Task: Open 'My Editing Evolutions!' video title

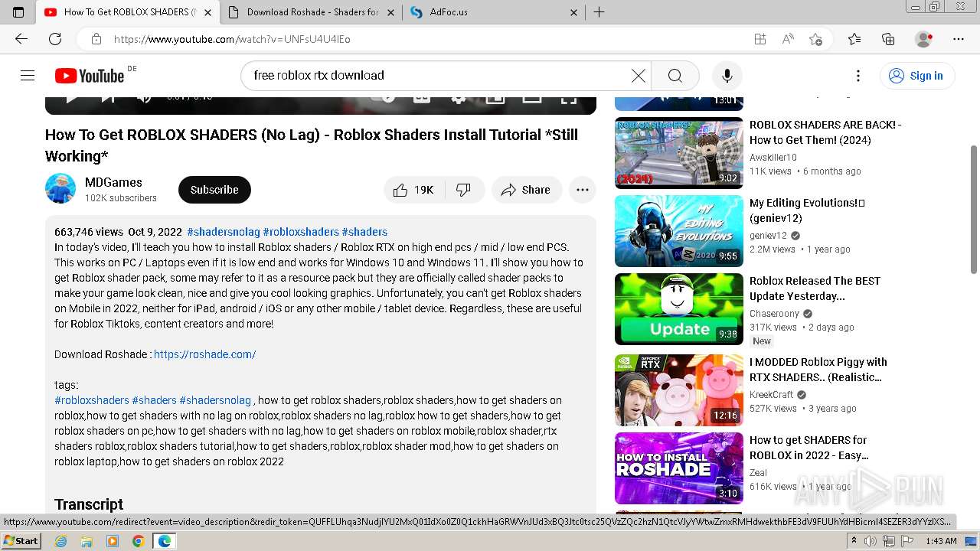Action: coord(807,210)
